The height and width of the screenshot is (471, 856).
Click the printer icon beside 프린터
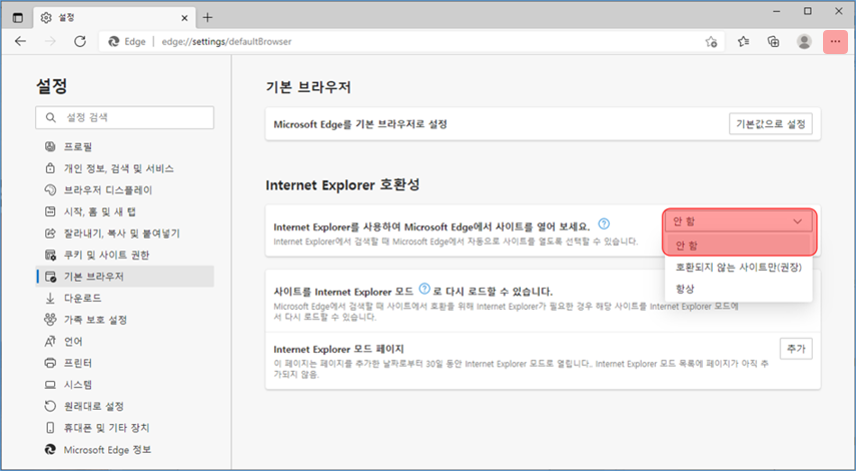click(x=50, y=363)
